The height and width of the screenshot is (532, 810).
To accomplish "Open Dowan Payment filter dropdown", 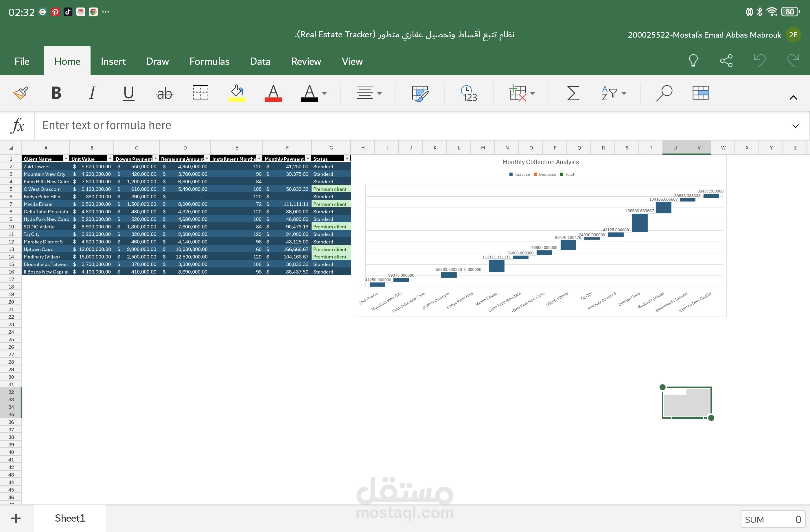I will click(x=156, y=158).
